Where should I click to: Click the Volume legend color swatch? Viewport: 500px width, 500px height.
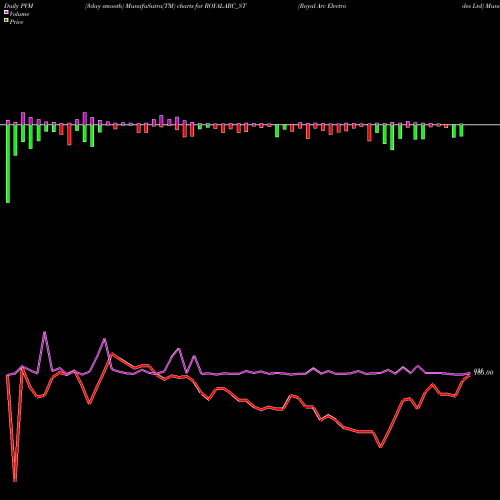coord(6,12)
